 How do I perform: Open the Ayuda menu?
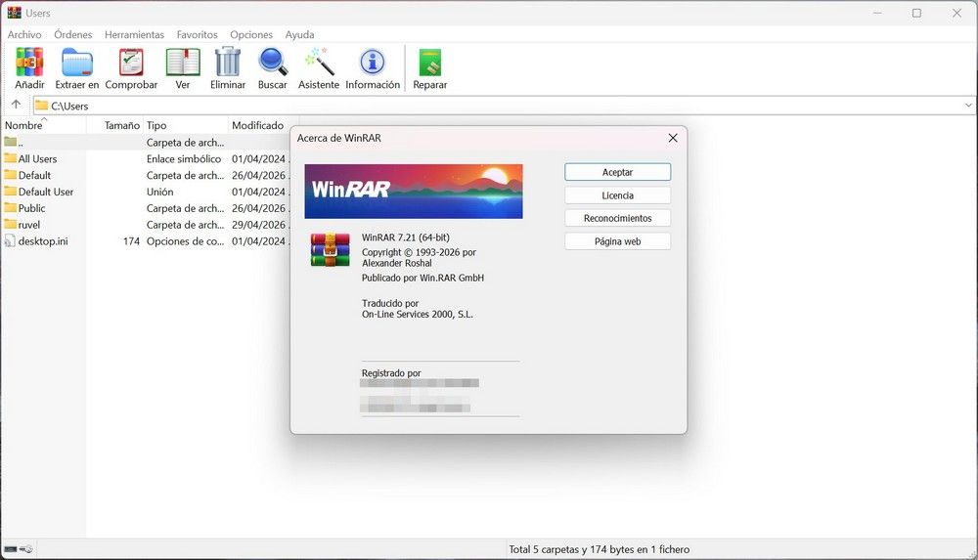pos(299,35)
